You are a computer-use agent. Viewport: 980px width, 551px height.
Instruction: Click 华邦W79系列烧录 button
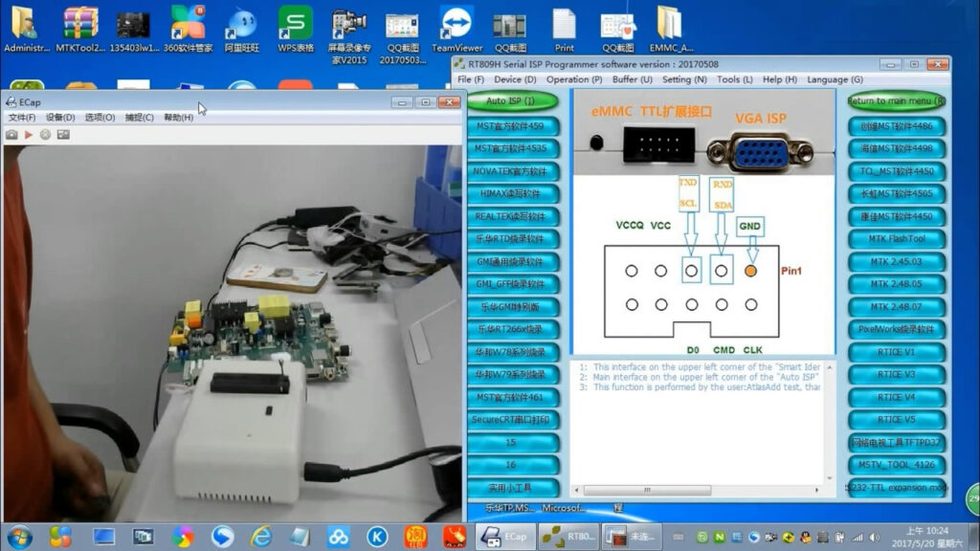(x=512, y=375)
